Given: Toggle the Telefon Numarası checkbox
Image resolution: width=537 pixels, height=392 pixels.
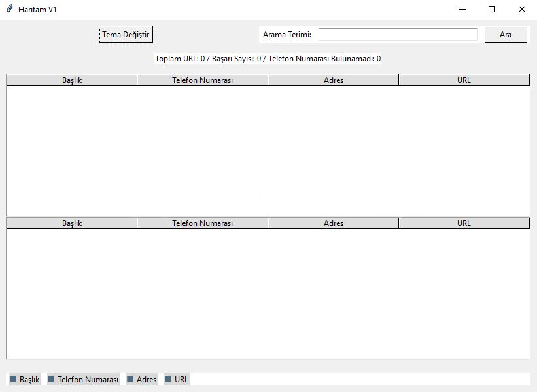Looking at the screenshot, I should (x=83, y=379).
